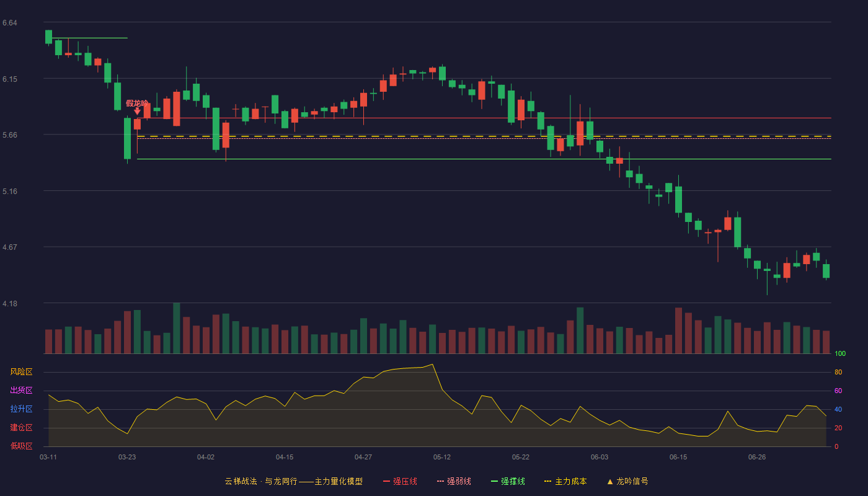
Task: Click the green line swatch beside 强撑线
Action: (x=494, y=481)
